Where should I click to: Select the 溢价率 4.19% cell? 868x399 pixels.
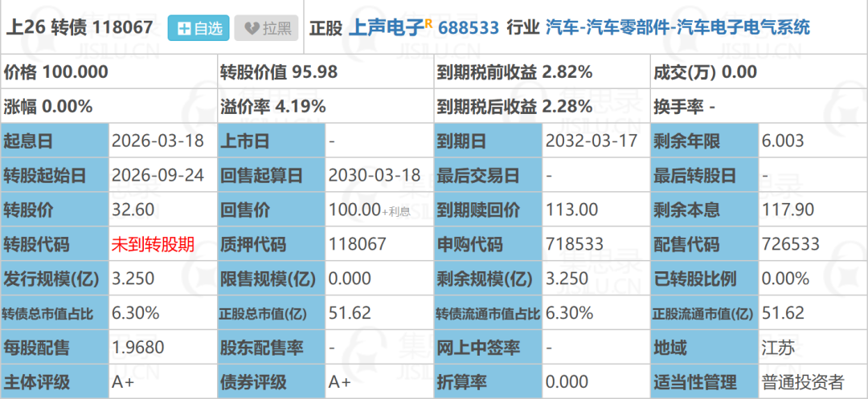pyautogui.click(x=325, y=106)
